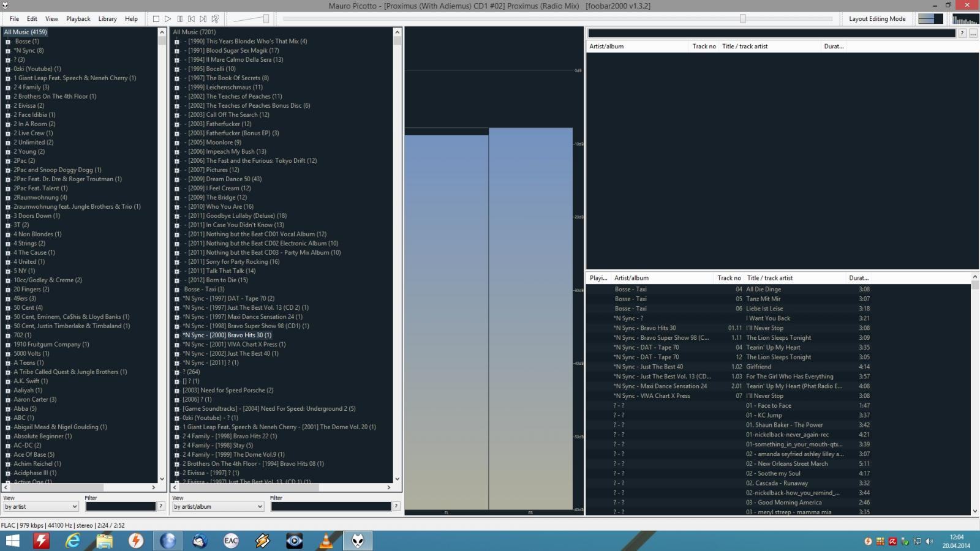Open the Library menu
980x551 pixels.
107,19
